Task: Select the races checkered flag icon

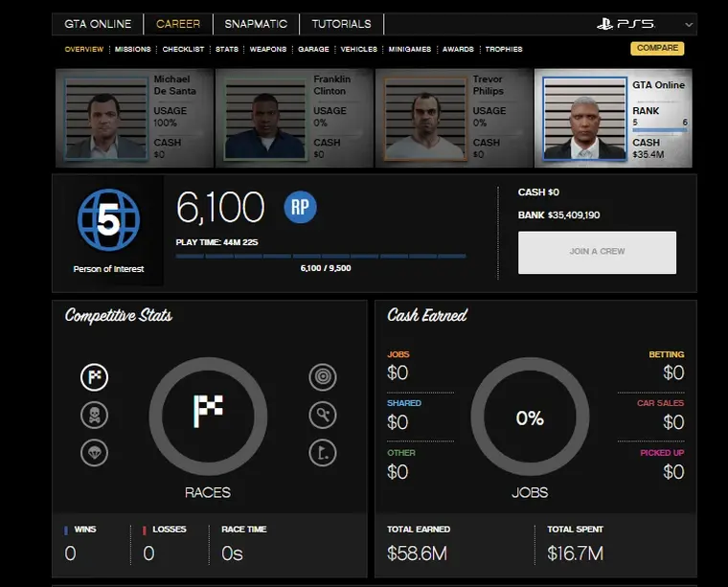Action: point(94,377)
